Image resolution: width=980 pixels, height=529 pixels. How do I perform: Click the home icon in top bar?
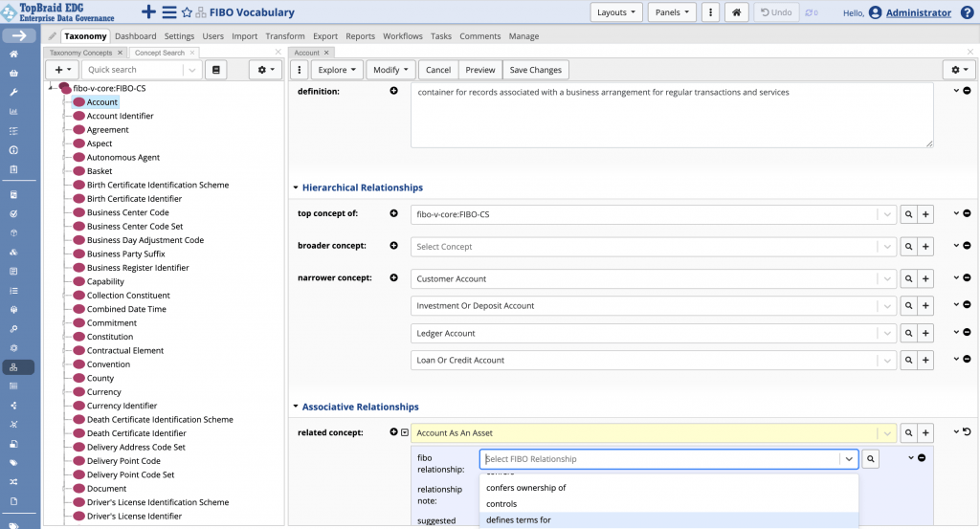tap(736, 12)
